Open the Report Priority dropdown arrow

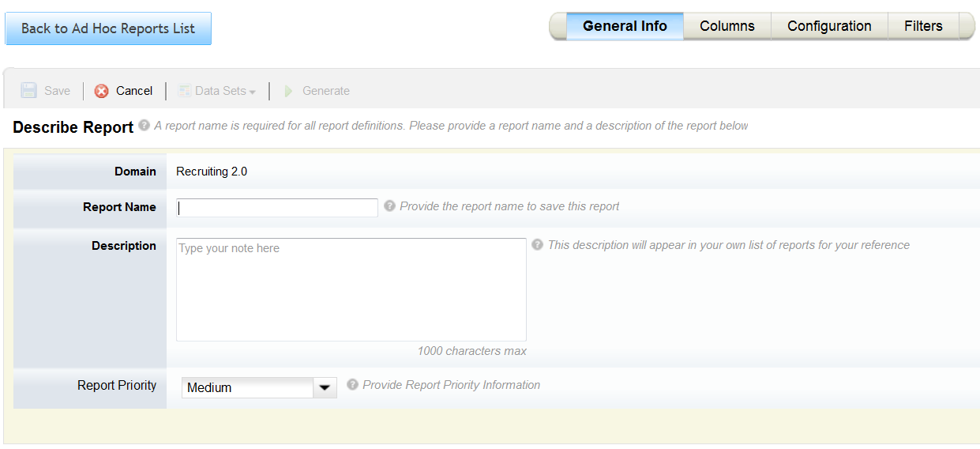point(325,387)
